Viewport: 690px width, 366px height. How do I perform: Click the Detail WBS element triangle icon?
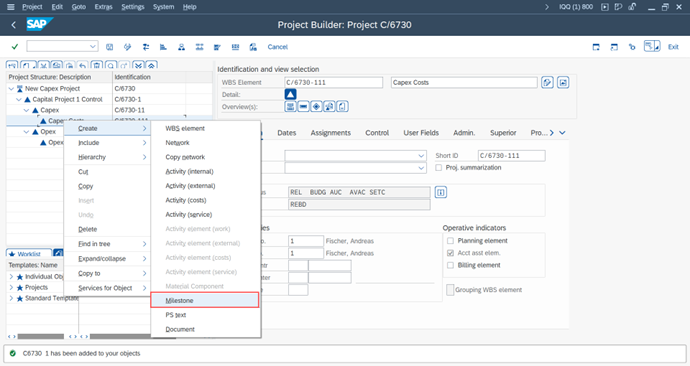click(x=290, y=94)
